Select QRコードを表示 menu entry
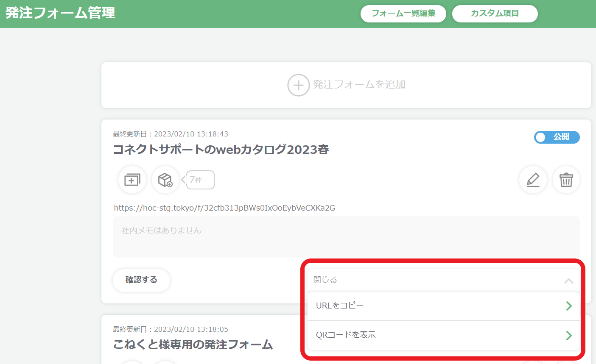Image resolution: width=596 pixels, height=364 pixels. 443,336
